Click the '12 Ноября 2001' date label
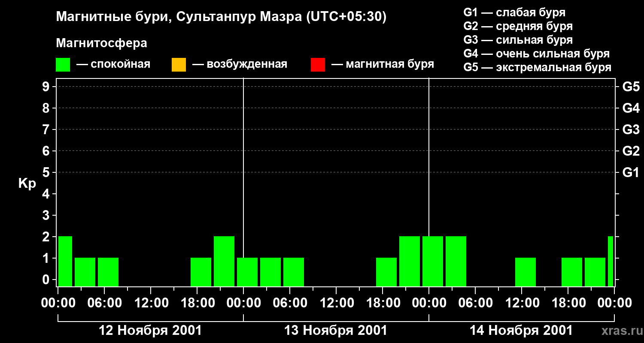 tap(150, 331)
